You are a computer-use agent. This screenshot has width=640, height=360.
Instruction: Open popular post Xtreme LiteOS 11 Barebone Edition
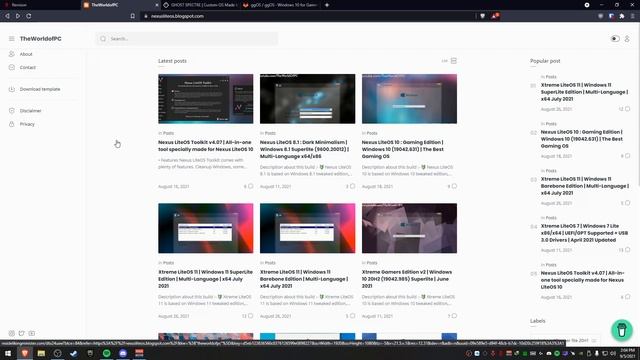(584, 186)
